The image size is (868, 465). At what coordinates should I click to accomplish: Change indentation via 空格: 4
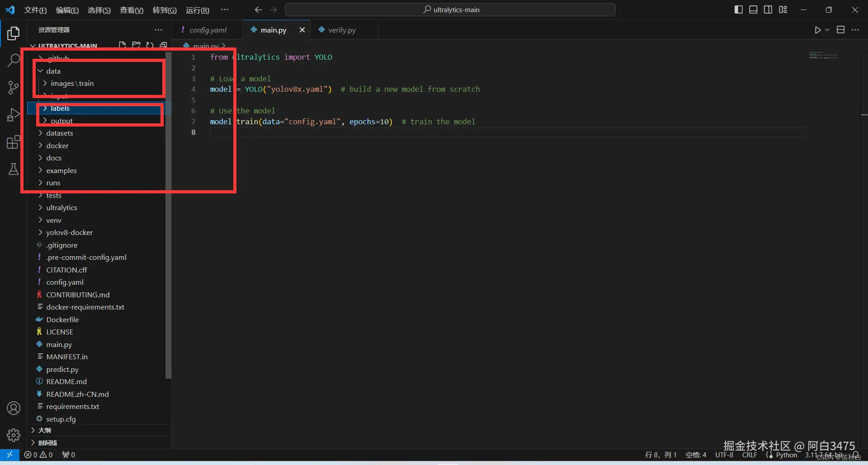coord(696,455)
